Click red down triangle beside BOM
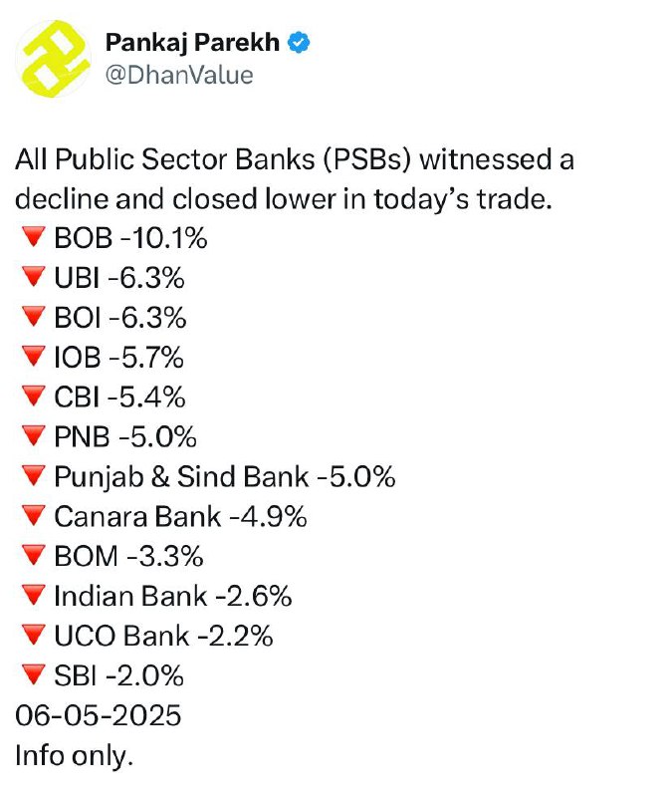The image size is (672, 797). point(34,555)
